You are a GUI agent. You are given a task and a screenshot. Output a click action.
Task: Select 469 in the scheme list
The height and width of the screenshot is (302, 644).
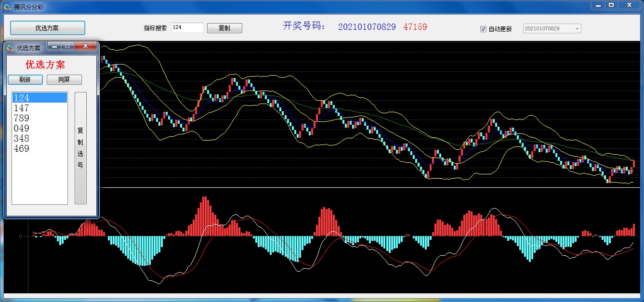39,148
